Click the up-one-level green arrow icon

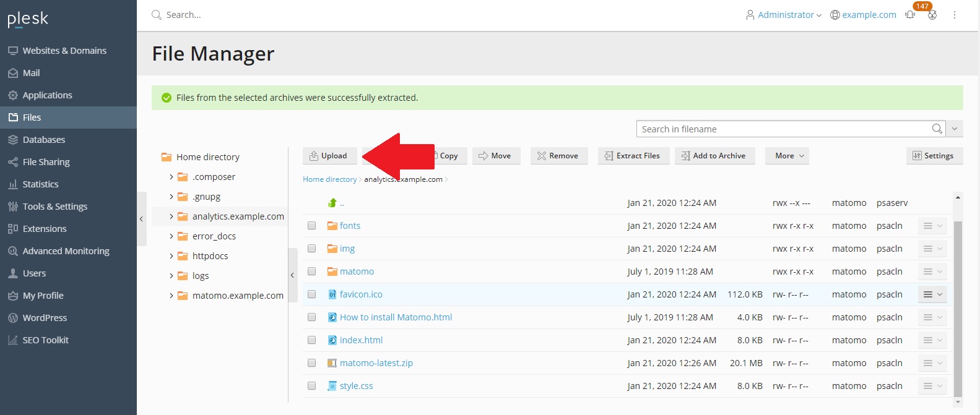click(332, 203)
